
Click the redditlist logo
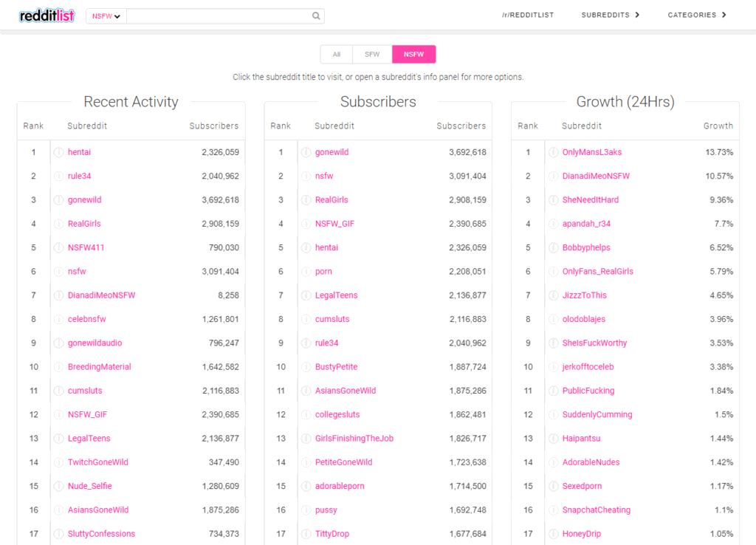click(x=47, y=16)
